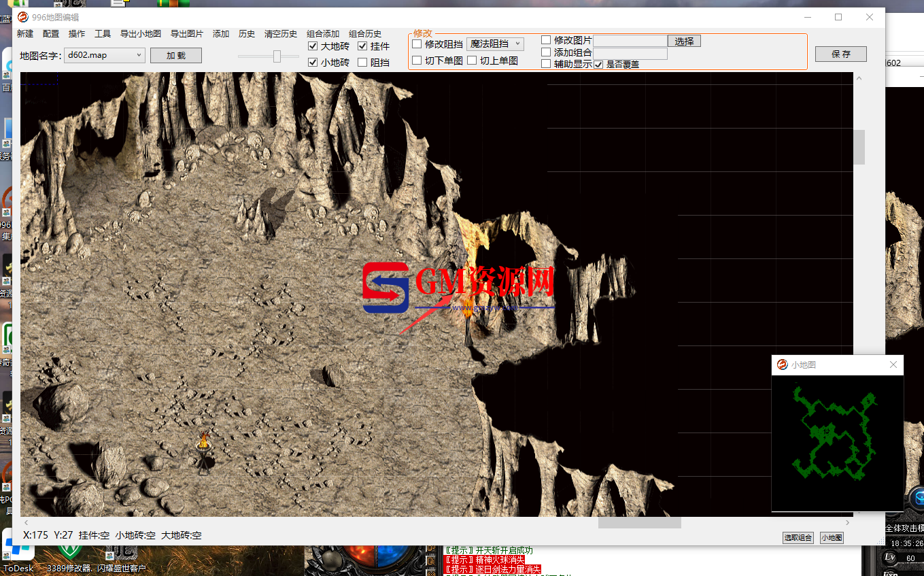
Task: Expand the map name d602.map dropdown
Action: pos(105,55)
